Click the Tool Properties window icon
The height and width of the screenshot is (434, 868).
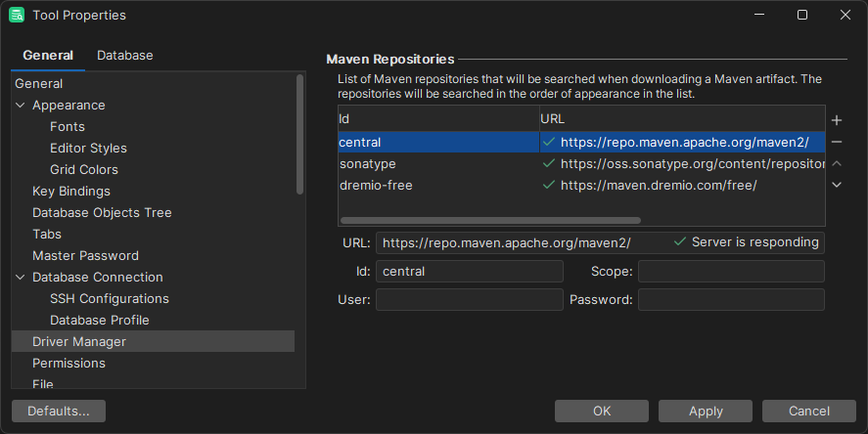(x=17, y=15)
